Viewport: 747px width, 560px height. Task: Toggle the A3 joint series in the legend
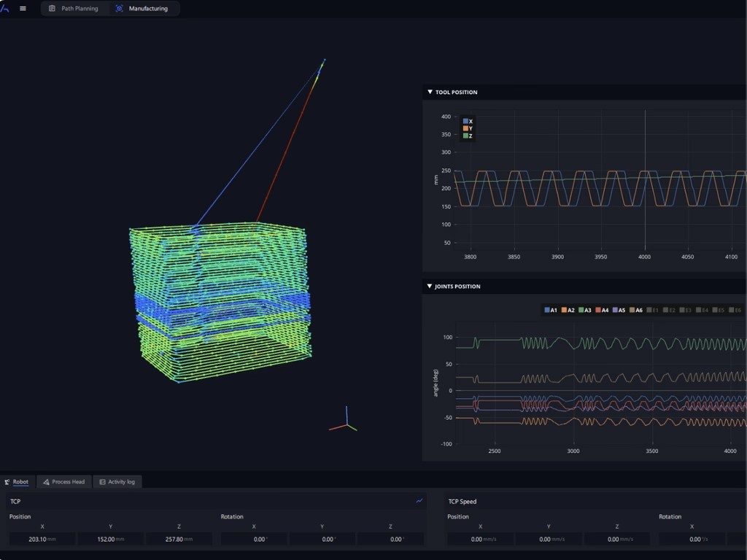click(x=584, y=310)
